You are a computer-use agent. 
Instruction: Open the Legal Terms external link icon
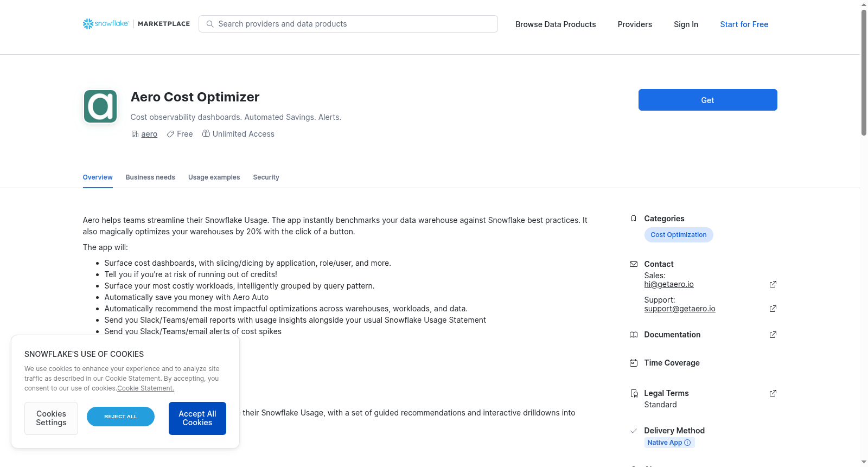pyautogui.click(x=773, y=393)
